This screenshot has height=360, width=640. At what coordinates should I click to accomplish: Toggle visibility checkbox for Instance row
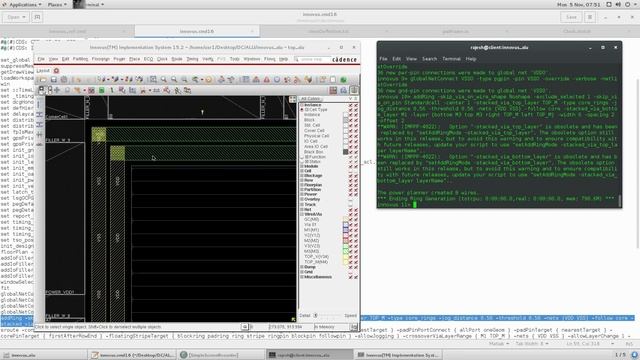point(350,105)
